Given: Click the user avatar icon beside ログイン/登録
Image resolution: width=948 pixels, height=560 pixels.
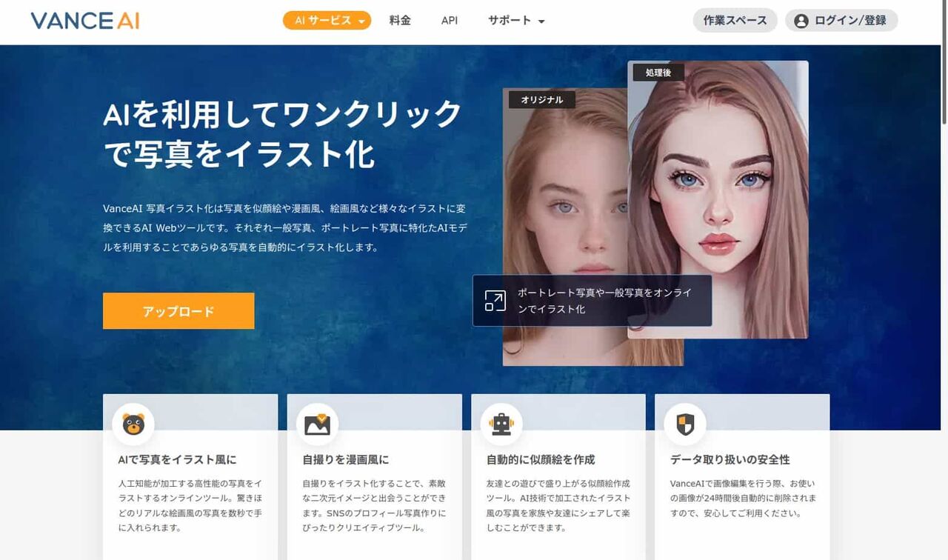Looking at the screenshot, I should click(x=799, y=20).
